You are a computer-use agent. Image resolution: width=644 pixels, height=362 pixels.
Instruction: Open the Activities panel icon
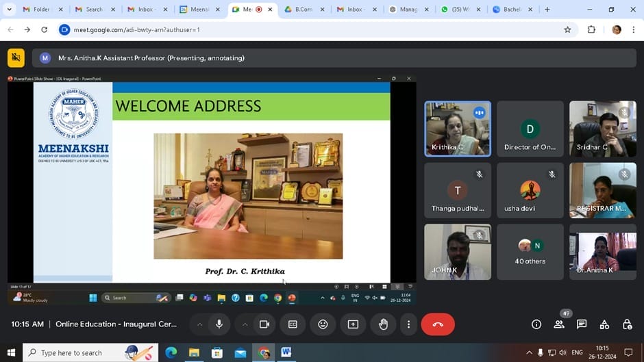(x=604, y=324)
